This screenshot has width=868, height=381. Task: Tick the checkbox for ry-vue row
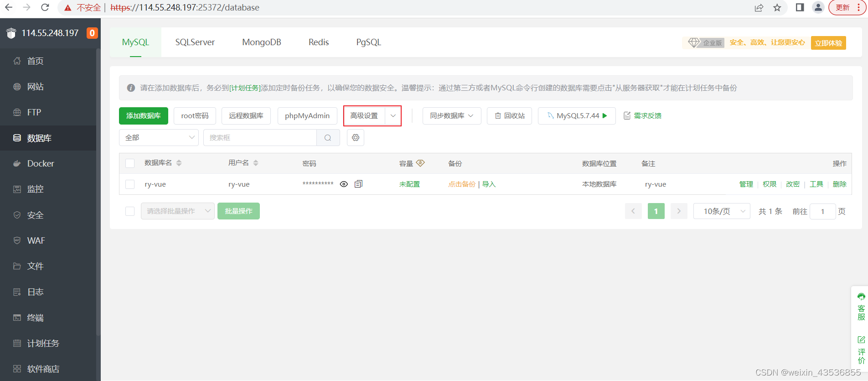(x=130, y=184)
